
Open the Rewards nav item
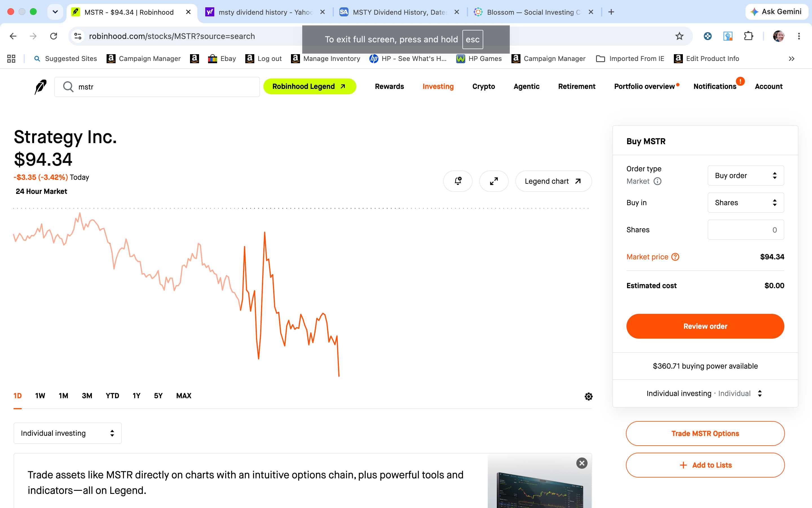(x=389, y=86)
